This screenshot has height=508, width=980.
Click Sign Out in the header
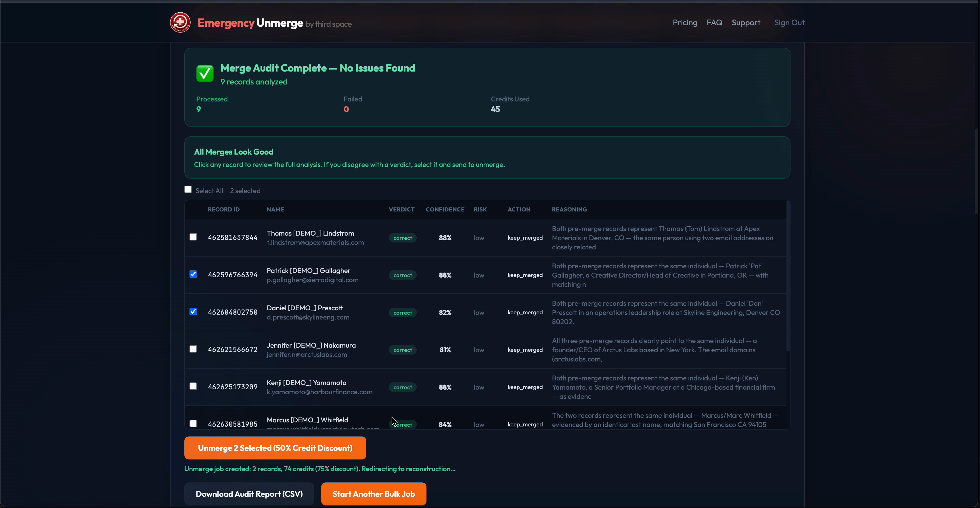click(789, 22)
